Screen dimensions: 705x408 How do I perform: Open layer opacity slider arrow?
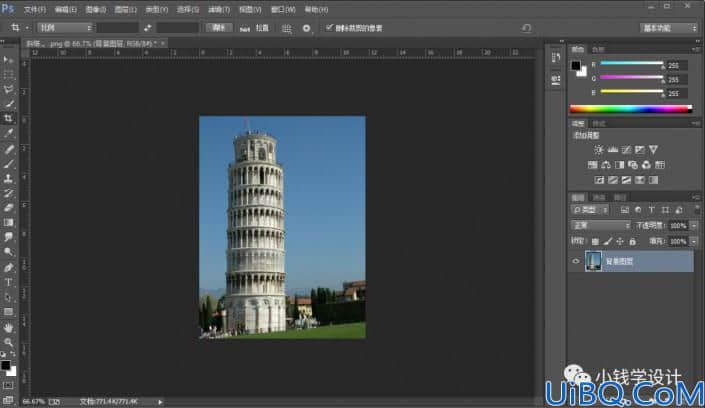(x=694, y=226)
